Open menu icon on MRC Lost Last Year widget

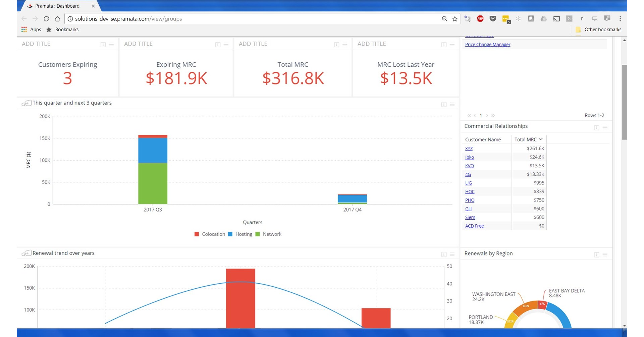pyautogui.click(x=452, y=45)
